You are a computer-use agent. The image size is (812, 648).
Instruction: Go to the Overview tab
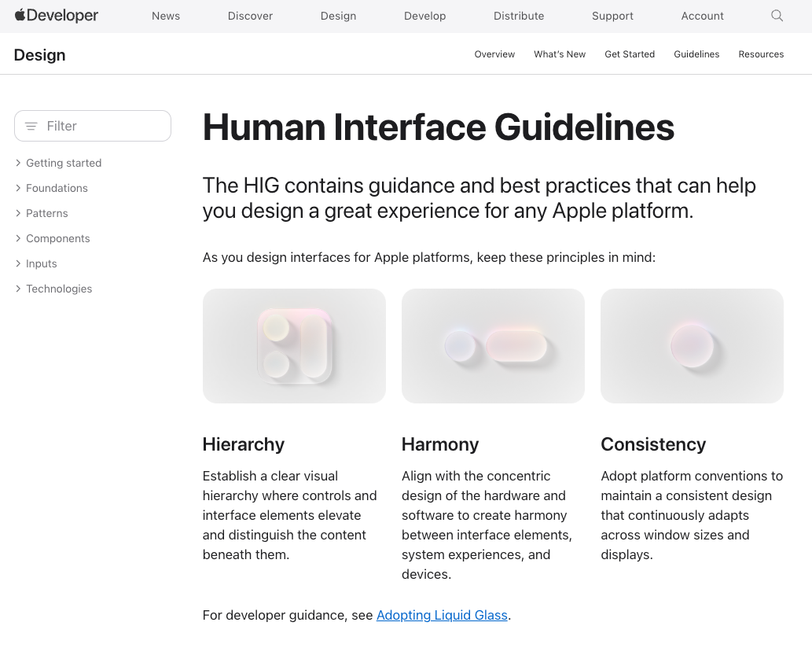pos(494,54)
